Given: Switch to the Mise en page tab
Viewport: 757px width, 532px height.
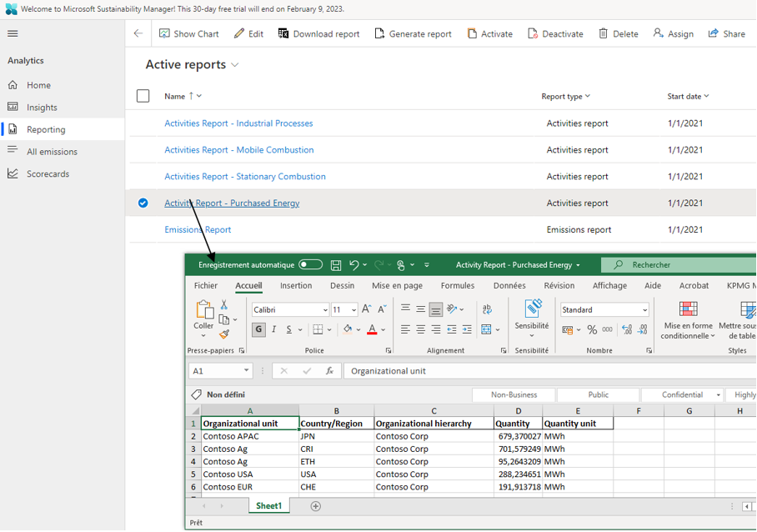Looking at the screenshot, I should [x=397, y=286].
